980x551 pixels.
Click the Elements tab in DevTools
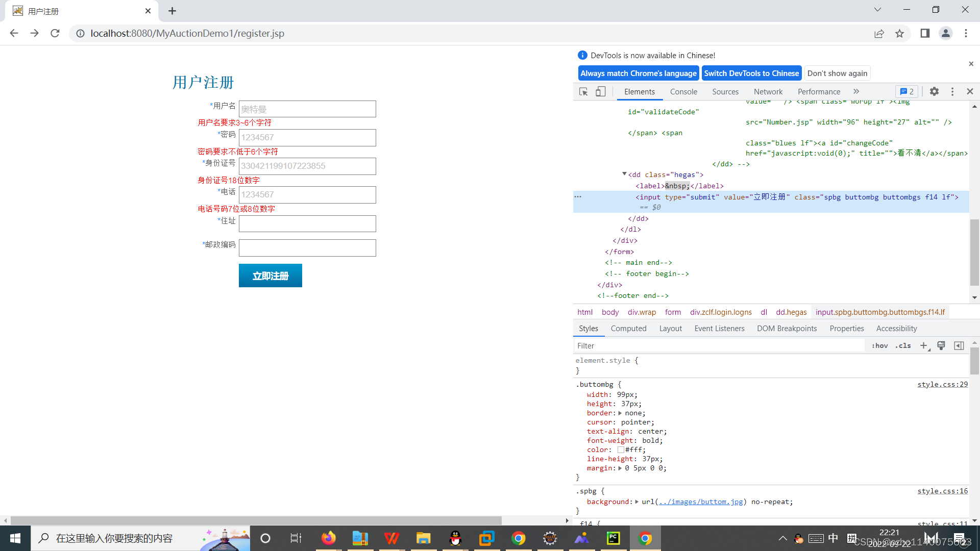pos(638,91)
